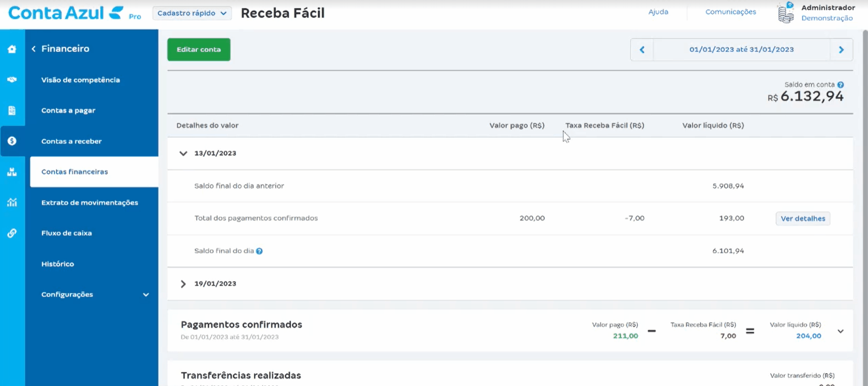Image resolution: width=868 pixels, height=386 pixels.
Task: Click the value 5.908,94
Action: pyautogui.click(x=728, y=186)
